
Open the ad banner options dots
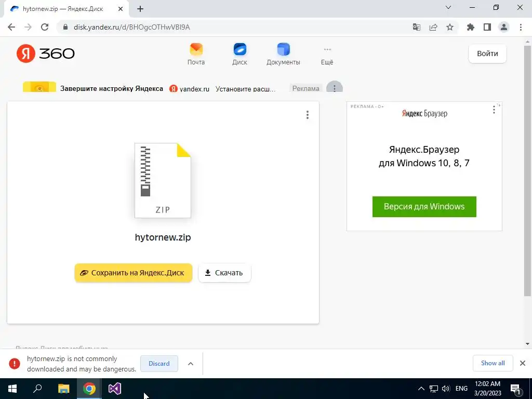coord(335,87)
